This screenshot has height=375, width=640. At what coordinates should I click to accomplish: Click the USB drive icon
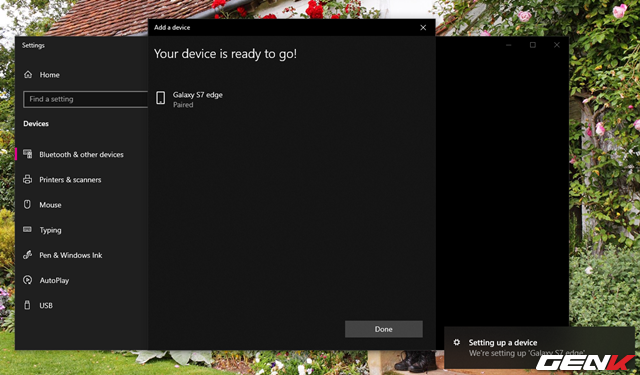(x=27, y=305)
